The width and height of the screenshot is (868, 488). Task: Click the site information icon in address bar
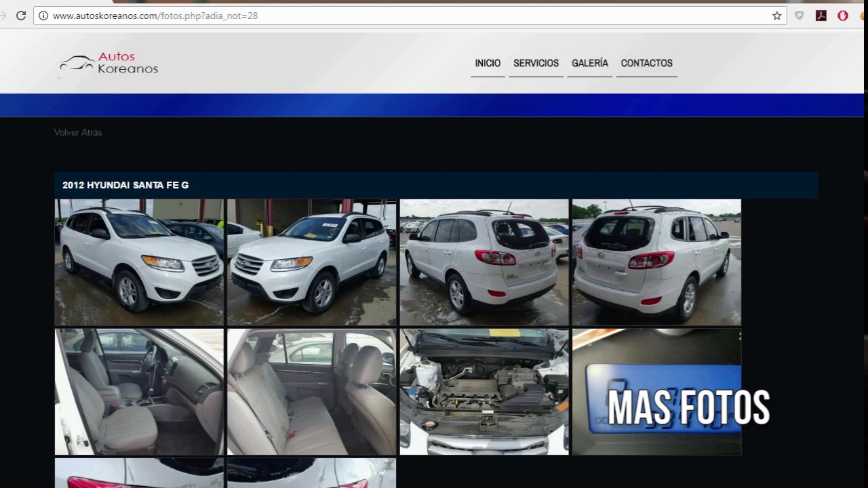point(43,16)
